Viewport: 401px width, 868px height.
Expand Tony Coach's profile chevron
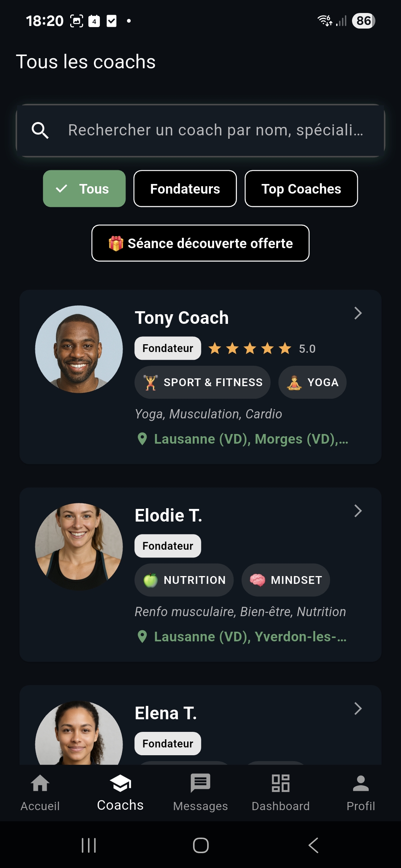click(x=358, y=313)
